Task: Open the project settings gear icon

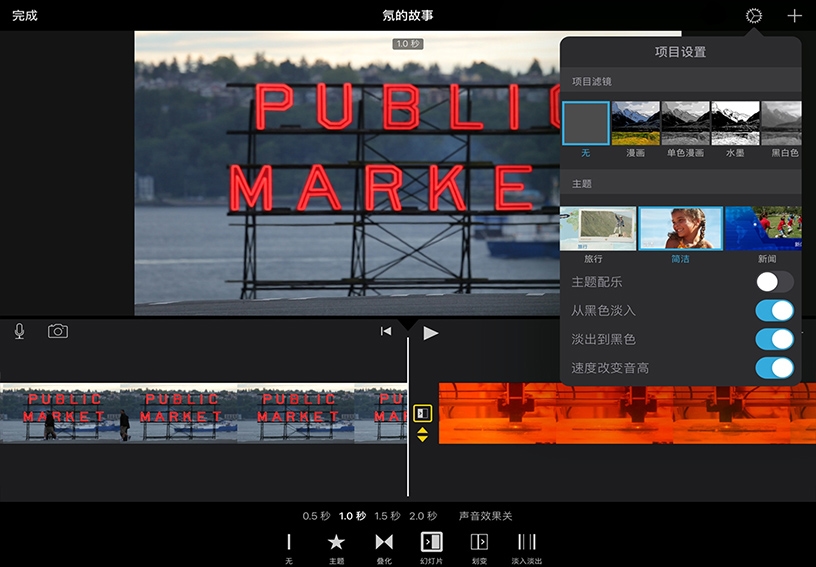Action: point(754,16)
